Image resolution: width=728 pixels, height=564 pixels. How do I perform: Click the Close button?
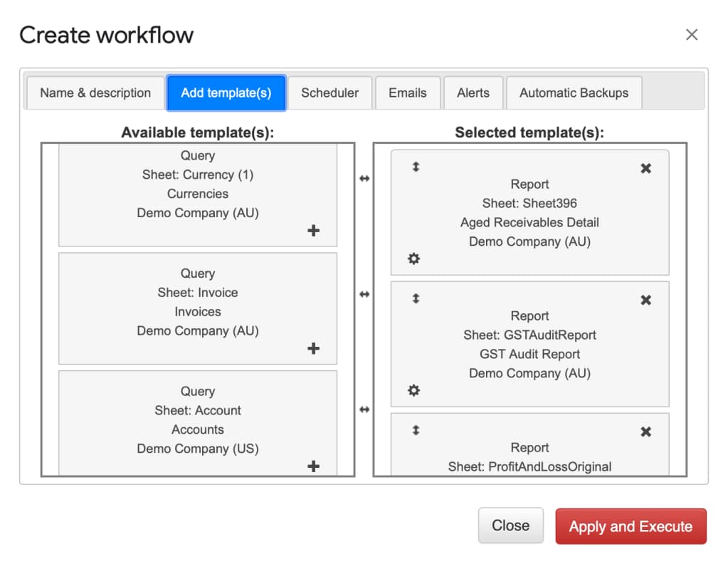(x=510, y=526)
